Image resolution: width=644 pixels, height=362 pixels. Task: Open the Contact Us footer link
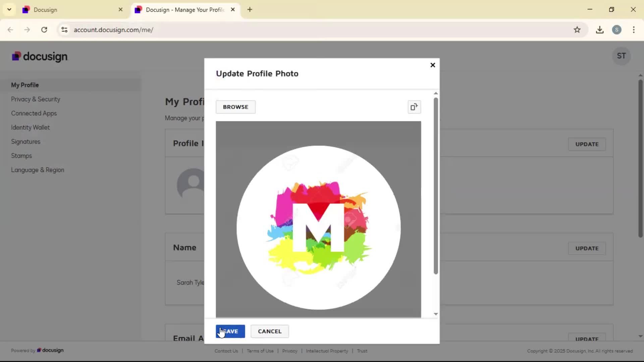(x=226, y=351)
